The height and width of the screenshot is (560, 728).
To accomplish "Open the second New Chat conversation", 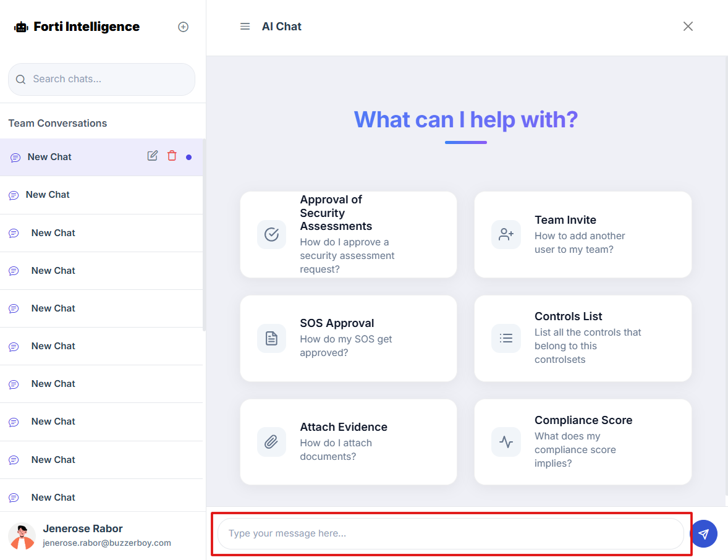I will [48, 195].
